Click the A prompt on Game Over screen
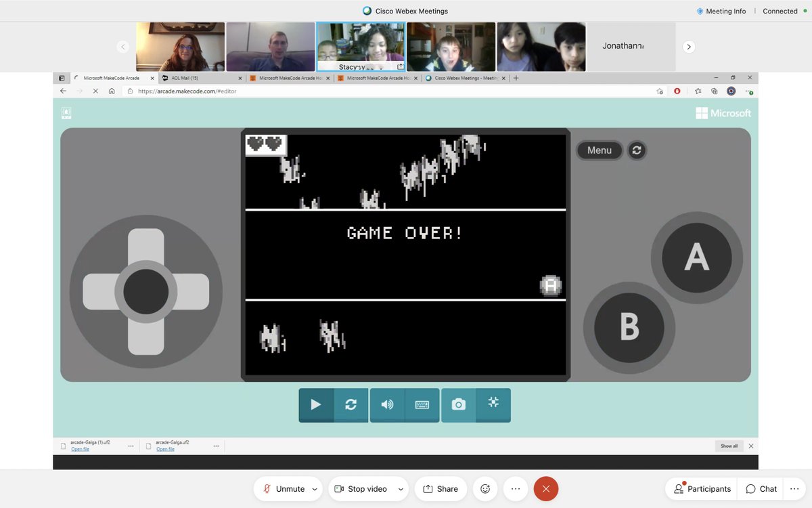 [551, 285]
